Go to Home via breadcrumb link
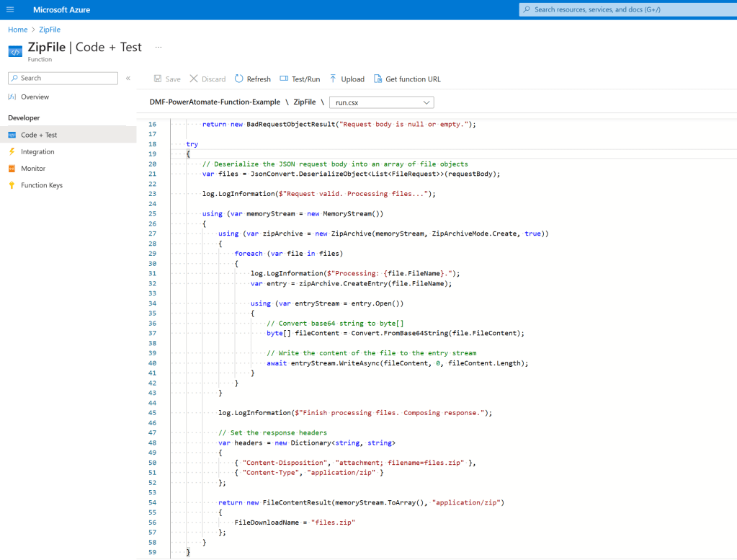This screenshot has width=737, height=560. click(x=17, y=30)
